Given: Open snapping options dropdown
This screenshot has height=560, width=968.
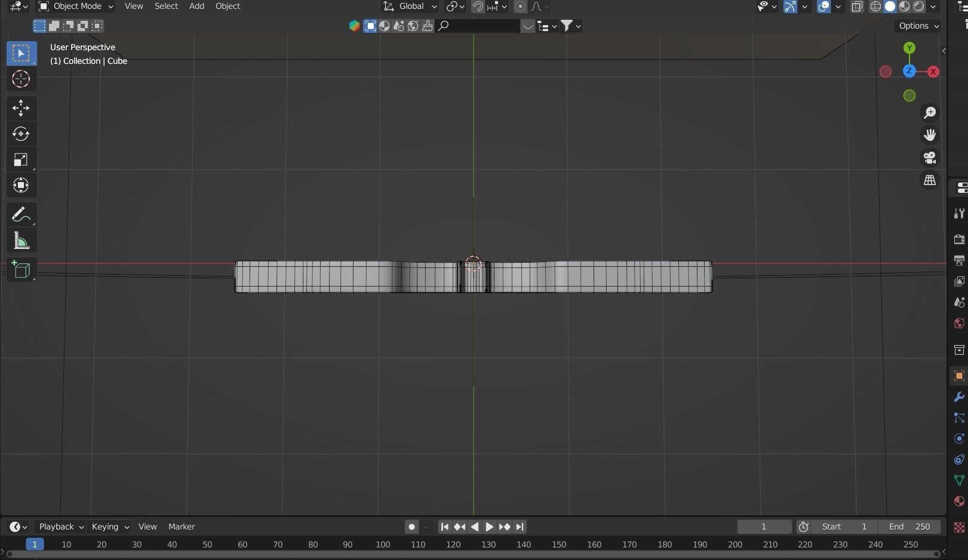Looking at the screenshot, I should [x=497, y=7].
